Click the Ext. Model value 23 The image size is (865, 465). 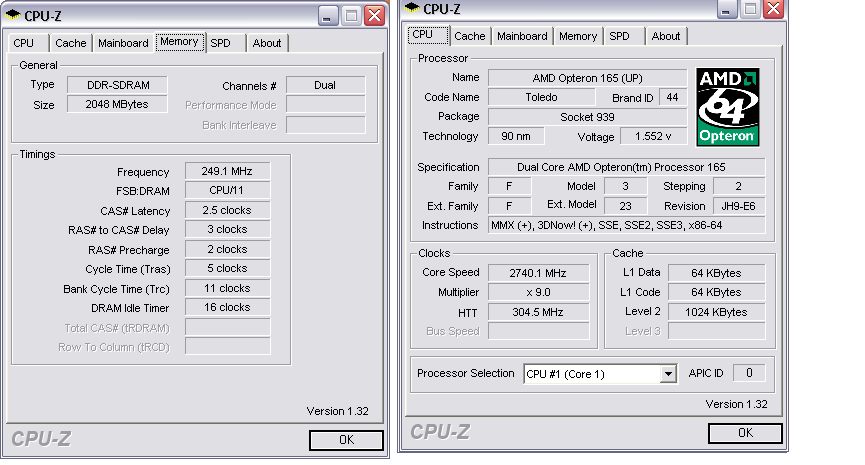626,206
